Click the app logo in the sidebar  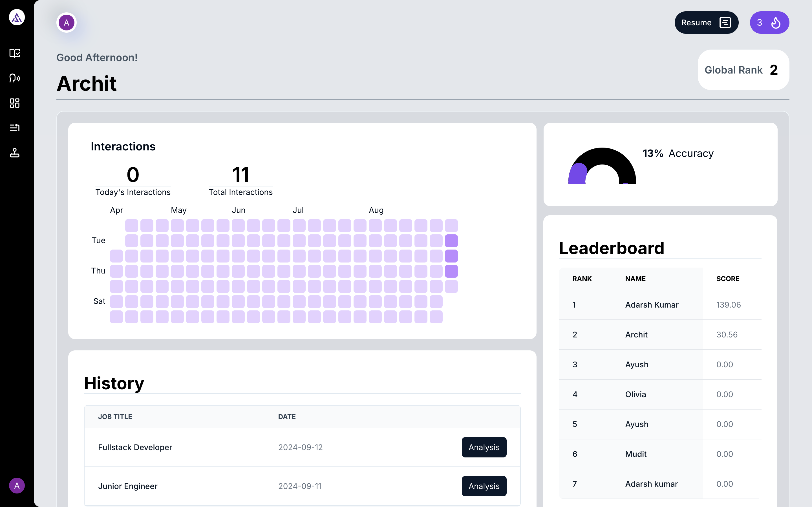(17, 17)
